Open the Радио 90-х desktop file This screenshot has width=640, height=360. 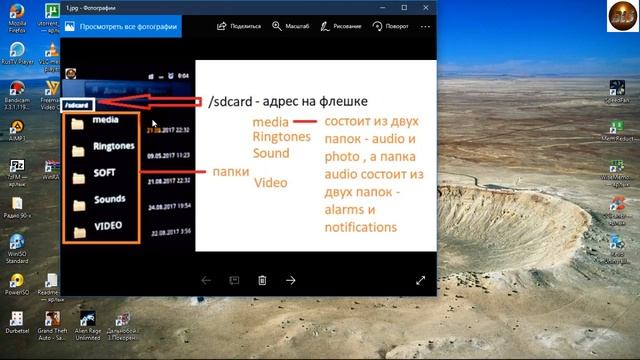pyautogui.click(x=17, y=207)
